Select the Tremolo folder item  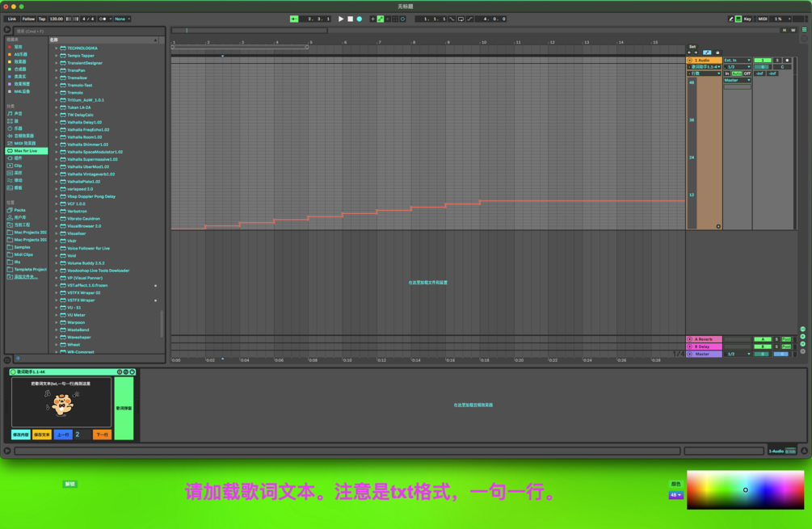75,93
